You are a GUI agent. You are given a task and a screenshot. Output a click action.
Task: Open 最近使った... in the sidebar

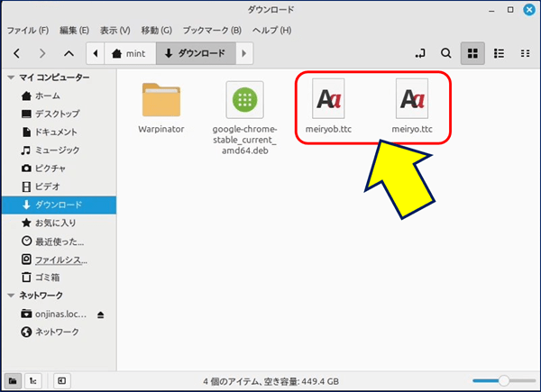click(59, 242)
